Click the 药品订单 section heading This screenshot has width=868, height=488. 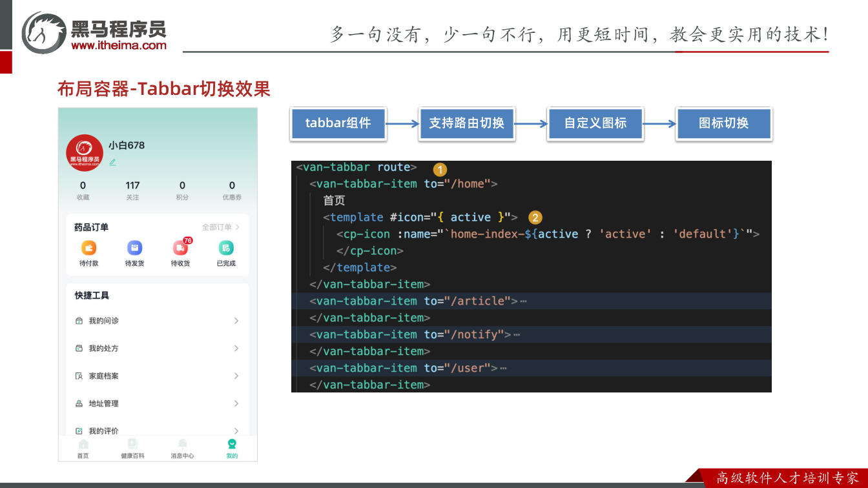[x=92, y=227]
